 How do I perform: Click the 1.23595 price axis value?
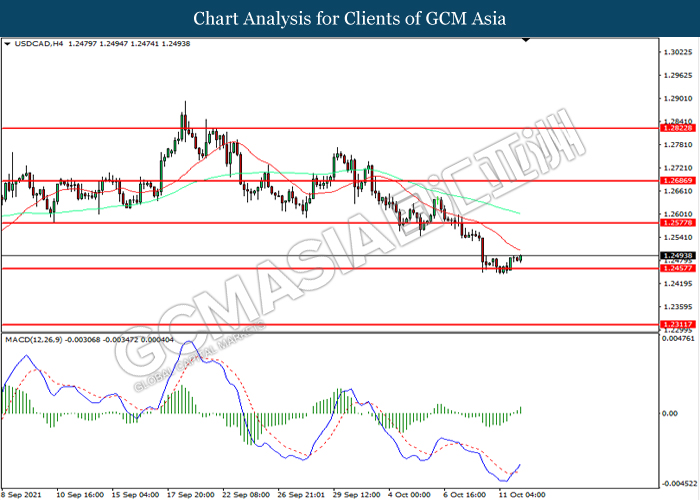pyautogui.click(x=678, y=307)
